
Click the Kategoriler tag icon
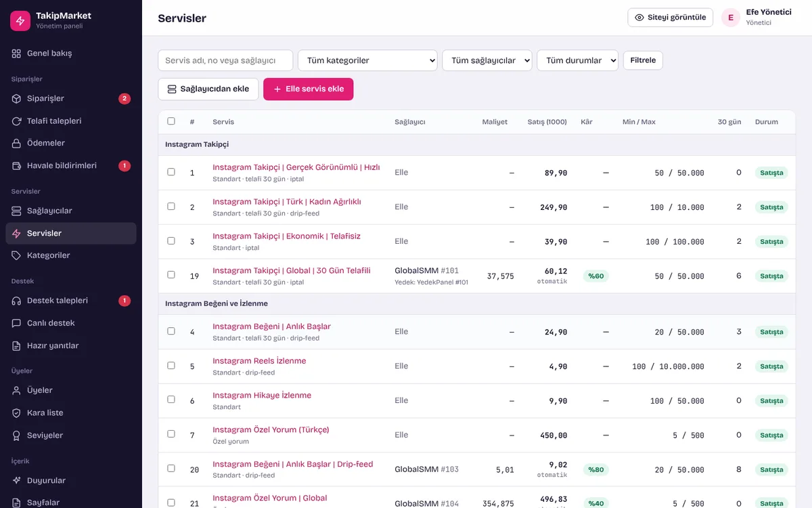17,256
